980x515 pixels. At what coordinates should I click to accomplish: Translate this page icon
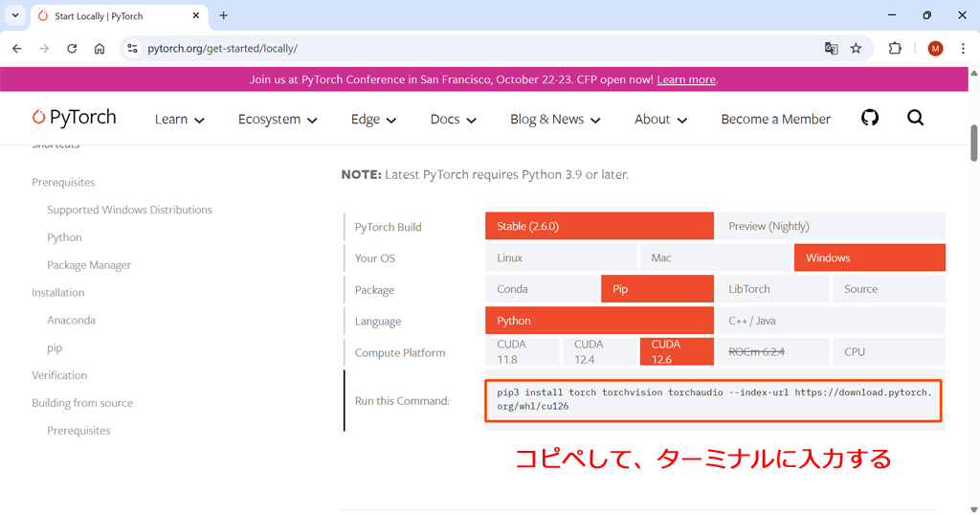tap(831, 48)
